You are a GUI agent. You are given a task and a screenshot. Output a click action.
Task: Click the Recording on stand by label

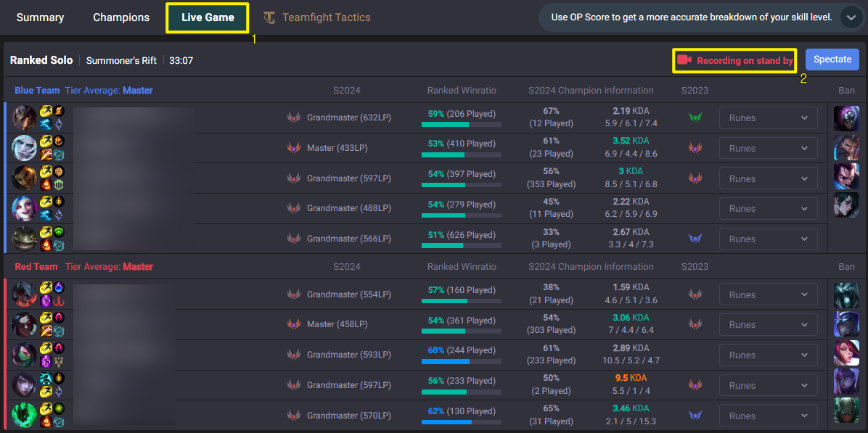tap(745, 61)
